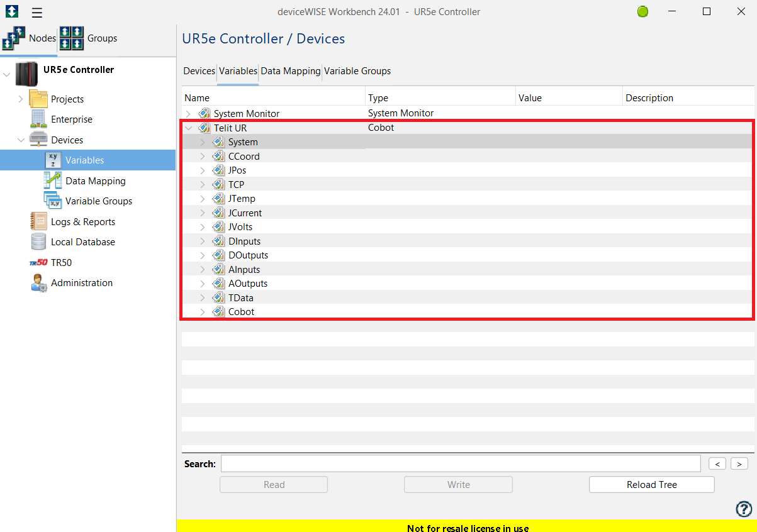Open the Variable Groups tab
Screen dimensions: 757x532
[357, 71]
